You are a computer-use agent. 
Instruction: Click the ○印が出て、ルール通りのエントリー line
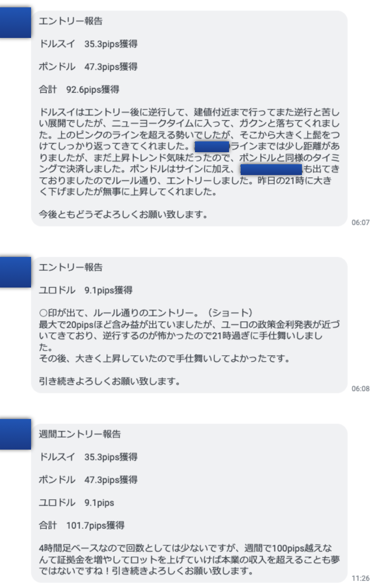click(145, 313)
